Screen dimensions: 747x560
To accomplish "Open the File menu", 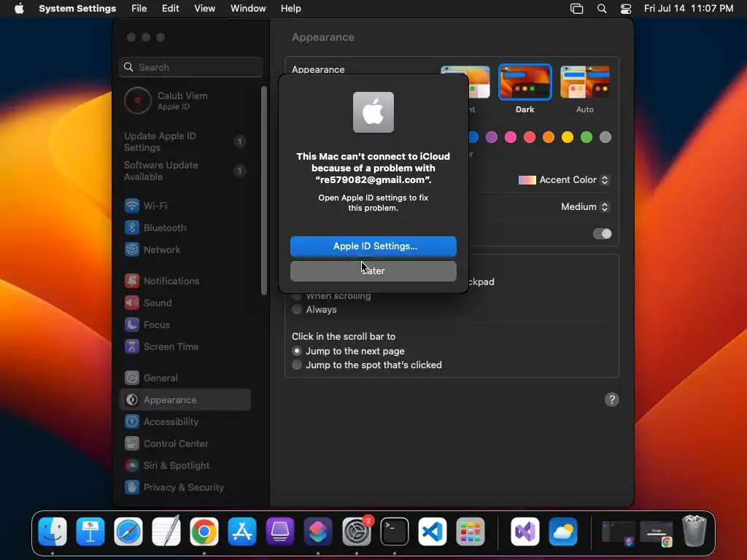I will point(139,9).
